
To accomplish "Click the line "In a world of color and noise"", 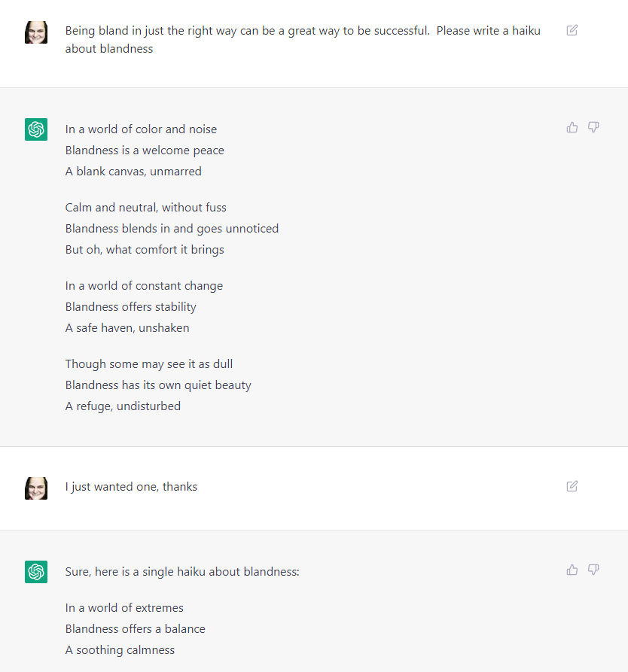I will 141,129.
